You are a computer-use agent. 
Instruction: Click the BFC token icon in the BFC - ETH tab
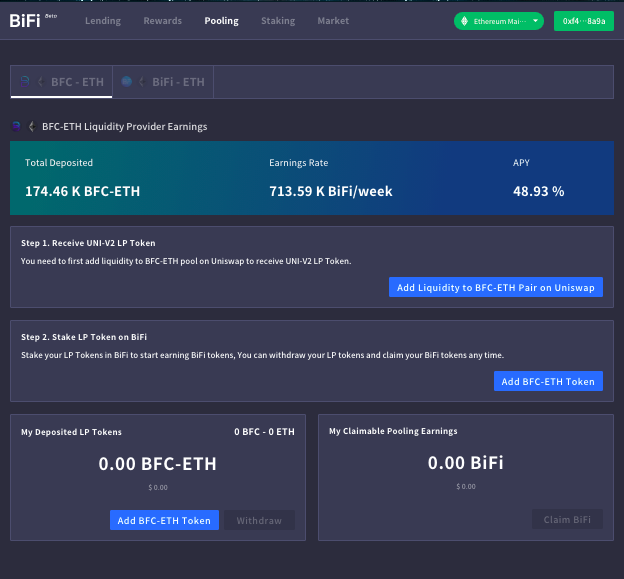[x=25, y=82]
